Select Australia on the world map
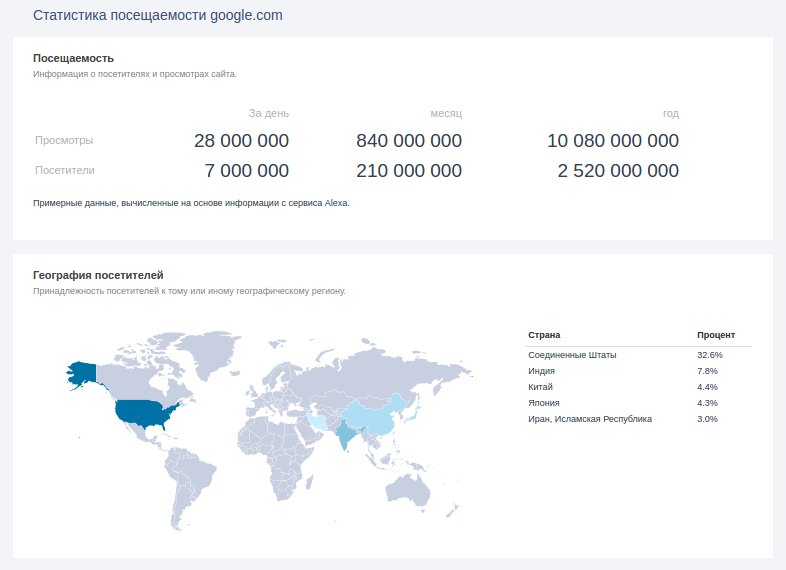786x570 pixels. coord(408,489)
